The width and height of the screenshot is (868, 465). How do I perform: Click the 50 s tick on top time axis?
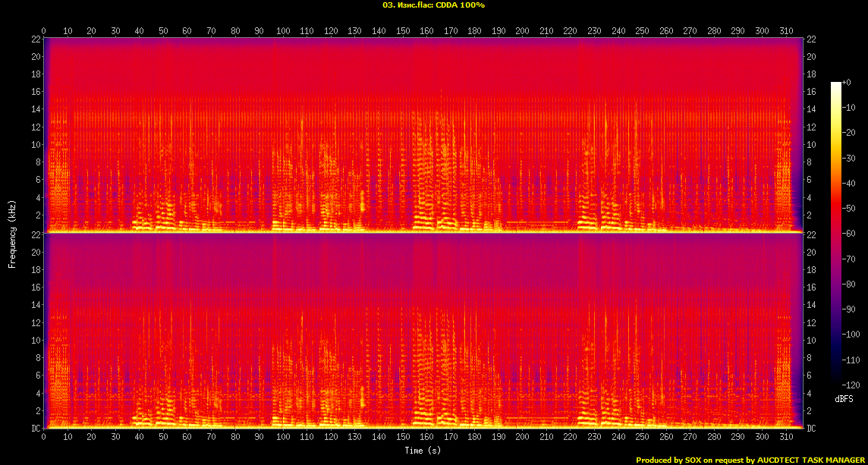(163, 30)
